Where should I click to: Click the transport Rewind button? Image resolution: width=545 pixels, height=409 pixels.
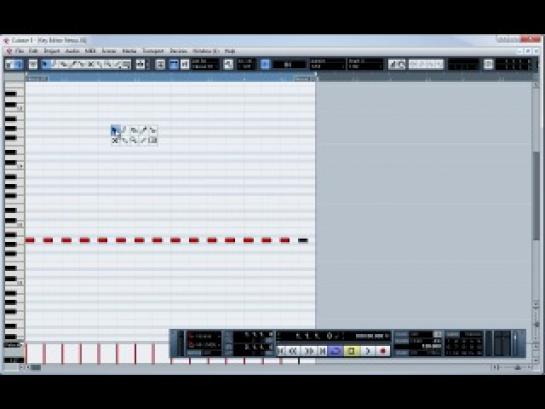(x=293, y=351)
